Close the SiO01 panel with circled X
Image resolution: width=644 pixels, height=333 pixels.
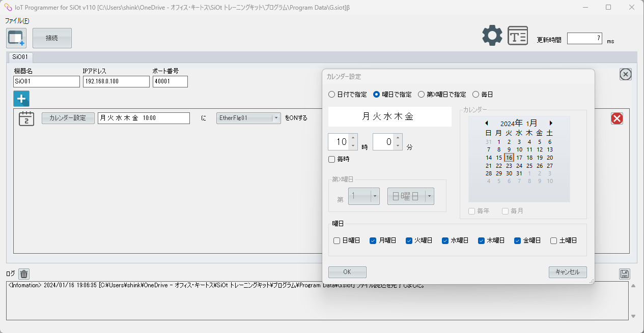[625, 75]
